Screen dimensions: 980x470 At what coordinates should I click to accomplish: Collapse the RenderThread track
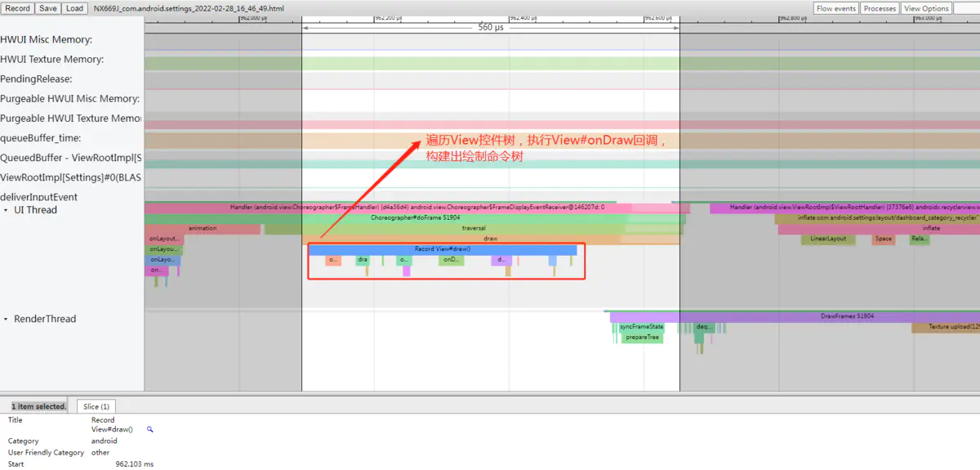(x=7, y=319)
